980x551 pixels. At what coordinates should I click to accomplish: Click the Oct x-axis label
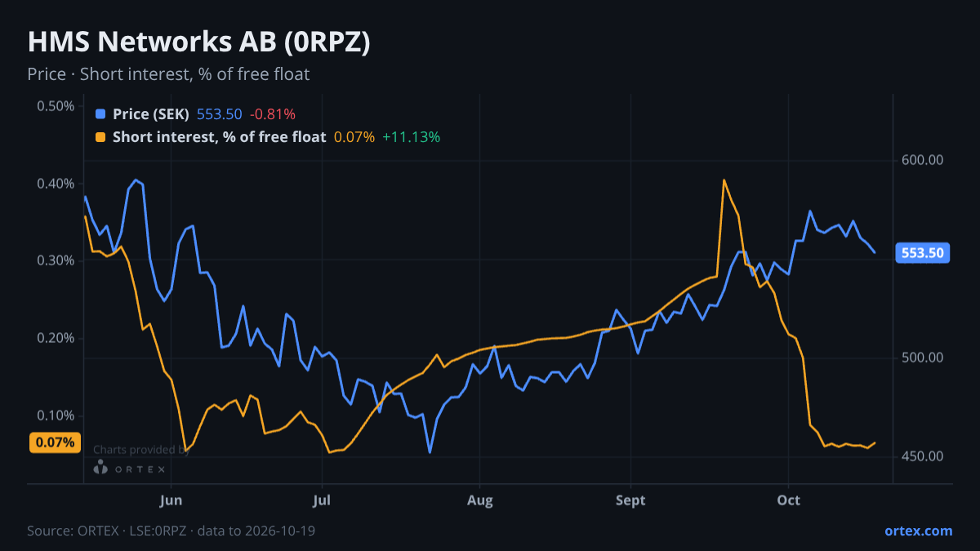[789, 500]
